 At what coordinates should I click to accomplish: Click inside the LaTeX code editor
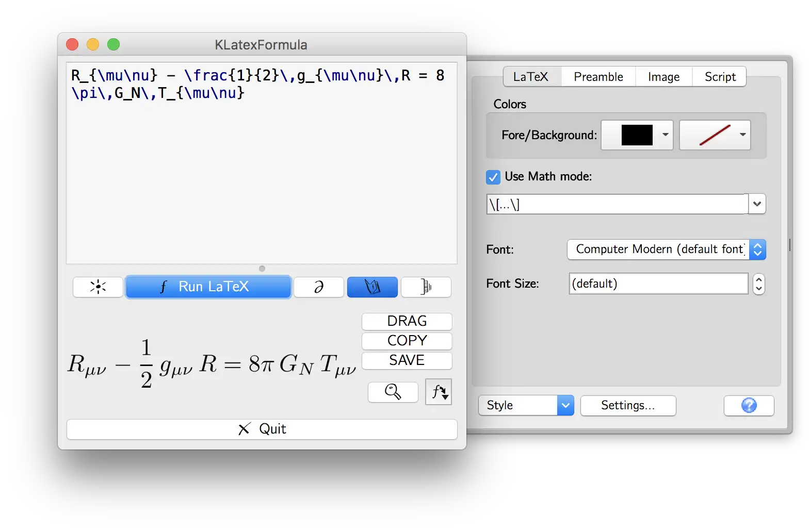pyautogui.click(x=262, y=163)
